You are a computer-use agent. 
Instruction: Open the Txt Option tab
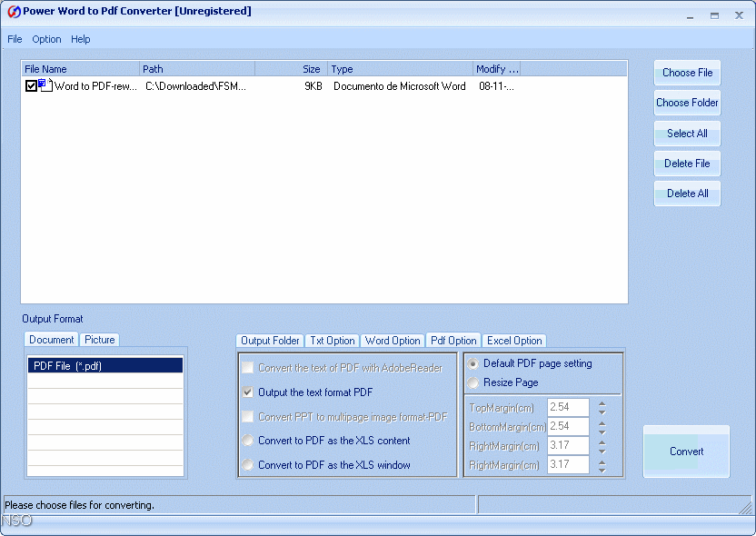point(333,341)
